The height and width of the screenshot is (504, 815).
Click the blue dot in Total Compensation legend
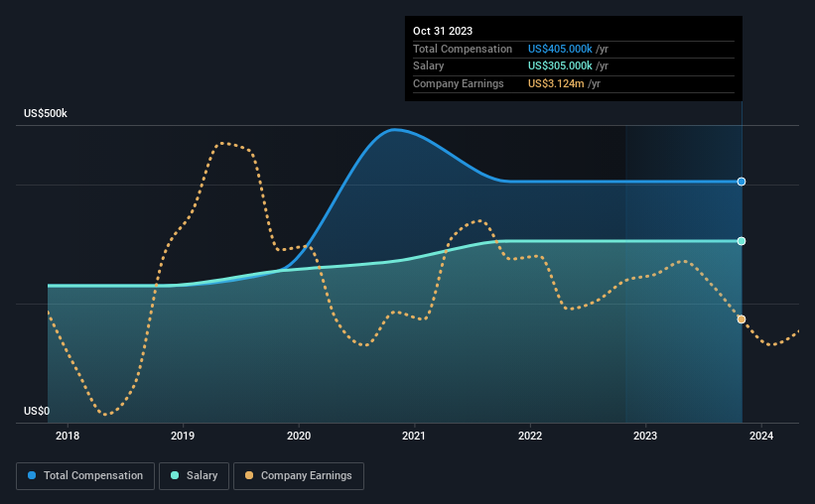pos(32,475)
